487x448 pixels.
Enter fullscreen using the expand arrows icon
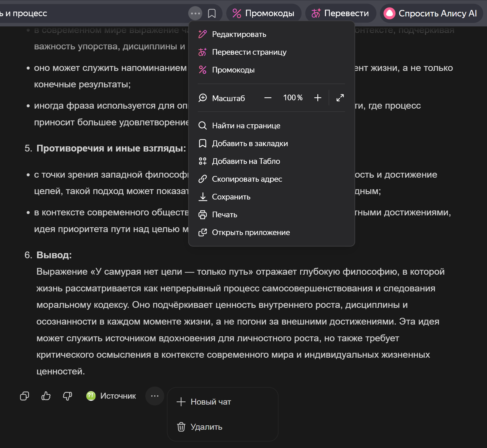(x=340, y=98)
